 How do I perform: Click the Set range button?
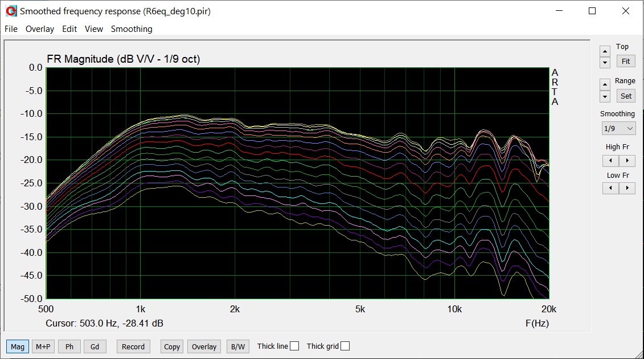[626, 96]
